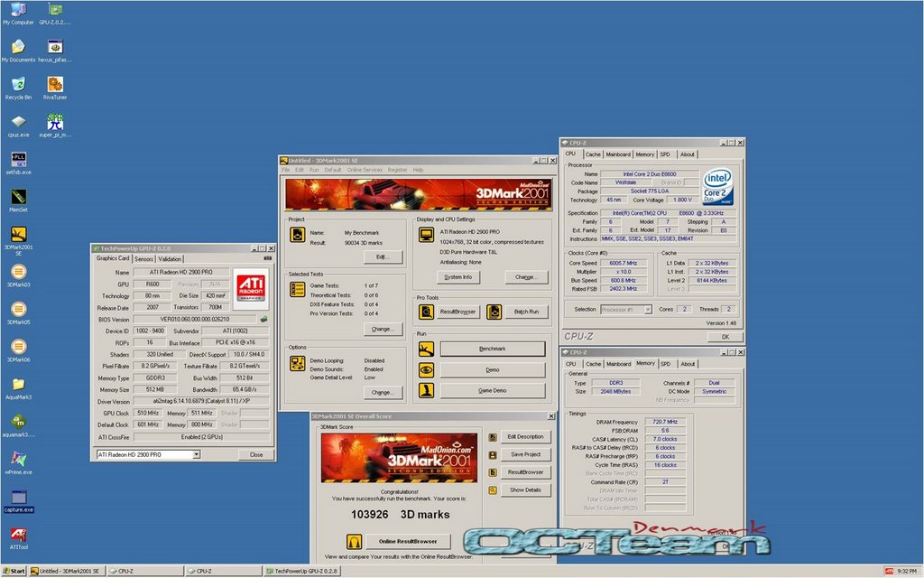Click the BIOS Version field in GPU-Z

[196, 320]
